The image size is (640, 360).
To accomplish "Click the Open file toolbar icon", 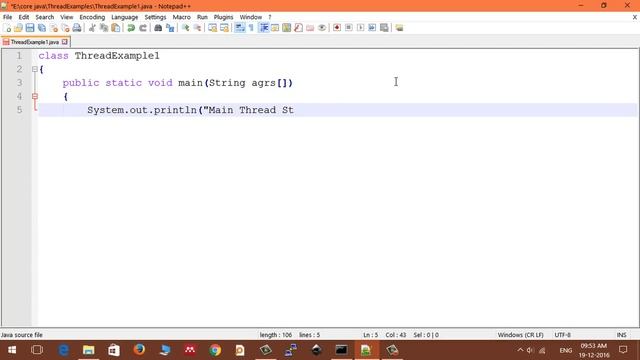I will [x=18, y=28].
